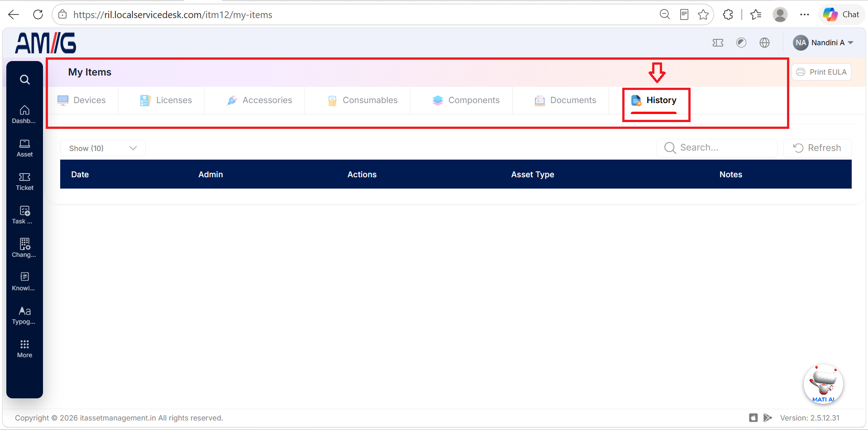This screenshot has height=430, width=868.
Task: Open the Asset sidebar section
Action: click(24, 148)
